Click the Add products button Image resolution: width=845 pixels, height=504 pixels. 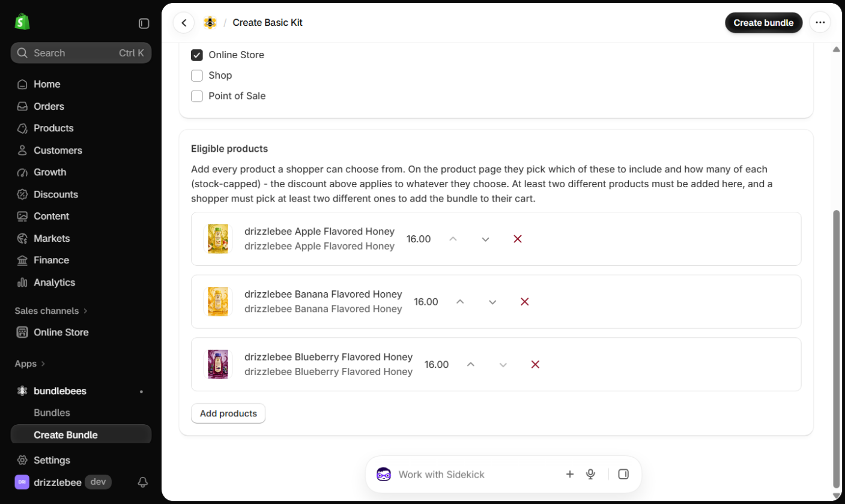click(228, 413)
